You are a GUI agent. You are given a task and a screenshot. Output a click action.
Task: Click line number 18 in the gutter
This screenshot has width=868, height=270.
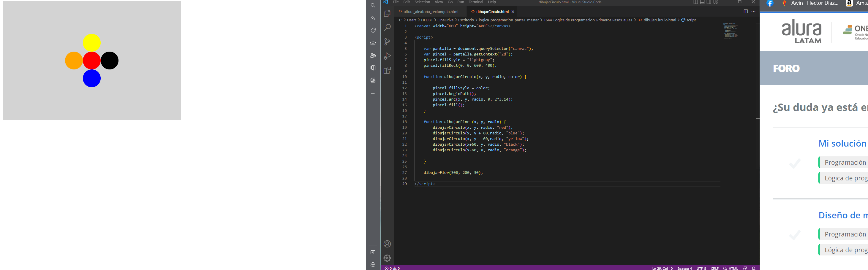404,122
